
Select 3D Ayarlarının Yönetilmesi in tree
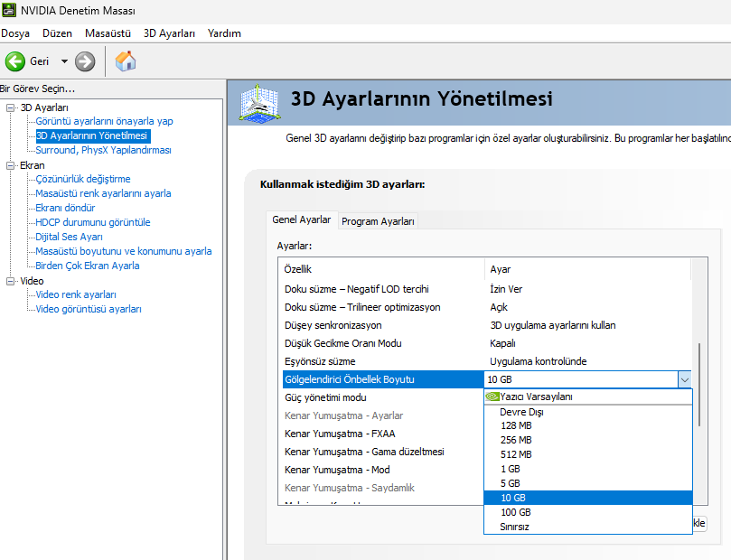pyautogui.click(x=92, y=135)
